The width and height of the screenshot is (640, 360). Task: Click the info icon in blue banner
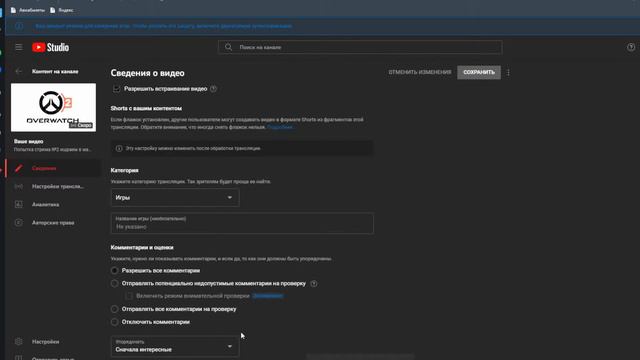click(19, 26)
